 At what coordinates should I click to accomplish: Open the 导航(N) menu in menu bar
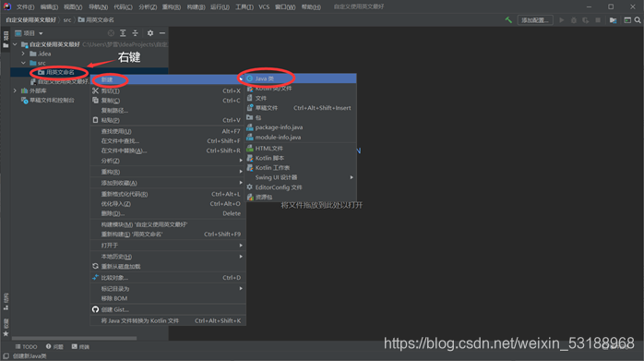98,7
